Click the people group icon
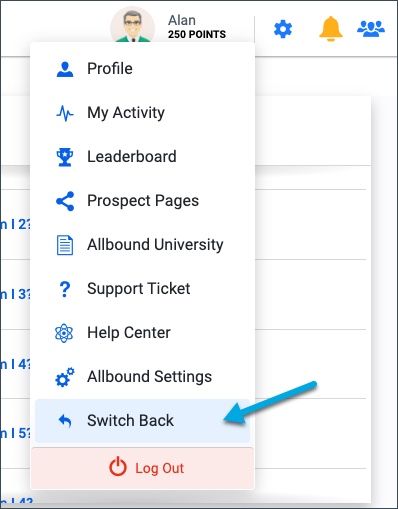 point(371,29)
